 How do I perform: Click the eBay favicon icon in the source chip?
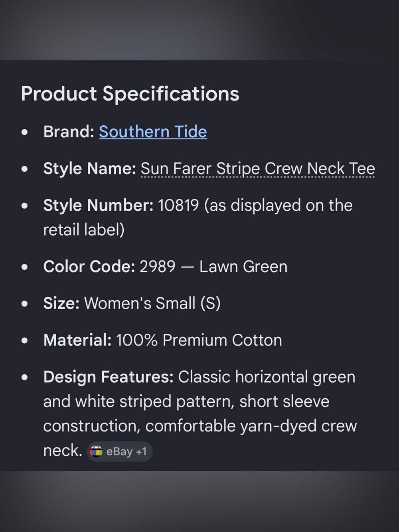point(96,451)
